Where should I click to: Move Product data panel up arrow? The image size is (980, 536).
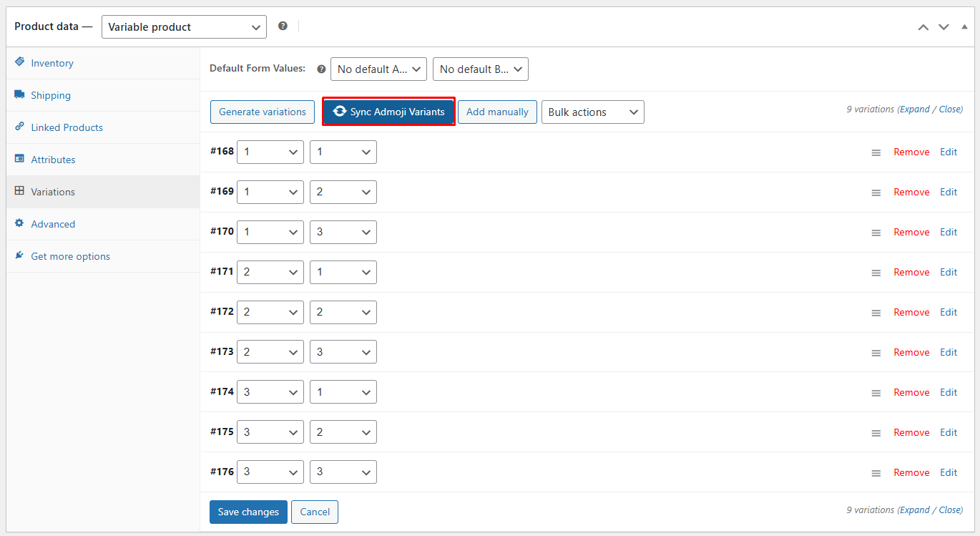point(923,27)
